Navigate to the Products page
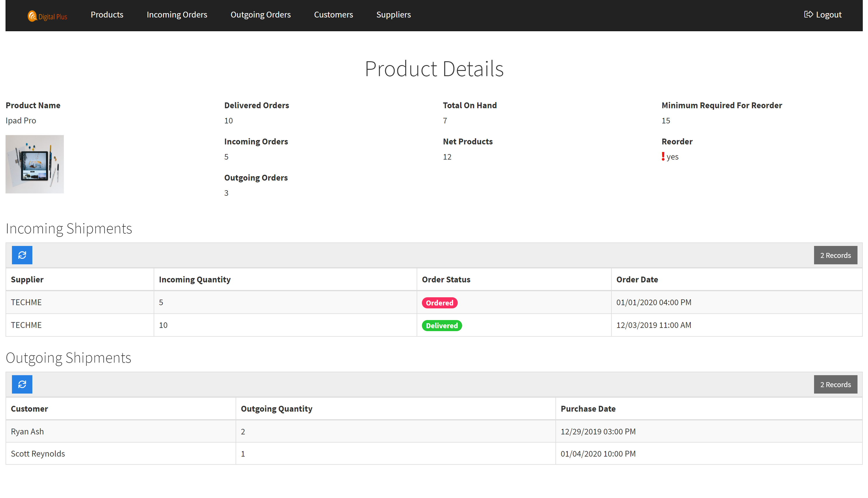This screenshot has height=498, width=868. [x=107, y=14]
